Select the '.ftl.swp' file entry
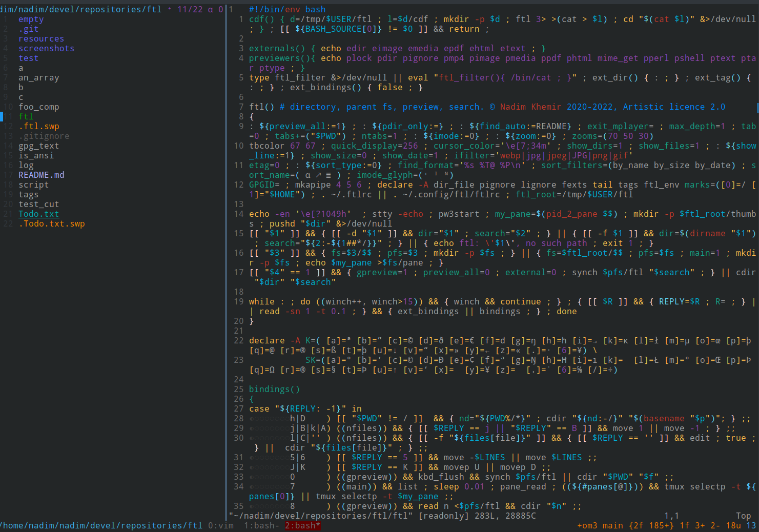 pyautogui.click(x=39, y=127)
